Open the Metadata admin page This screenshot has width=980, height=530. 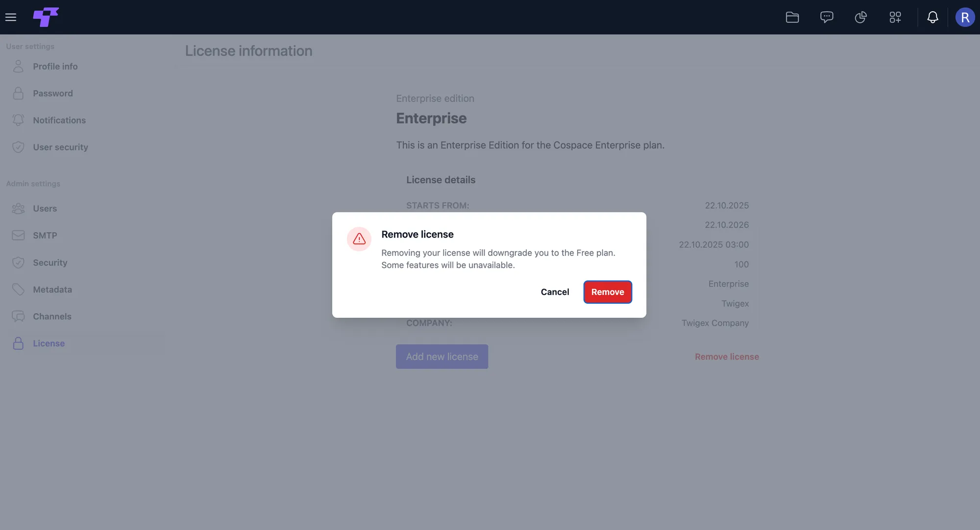pos(52,289)
